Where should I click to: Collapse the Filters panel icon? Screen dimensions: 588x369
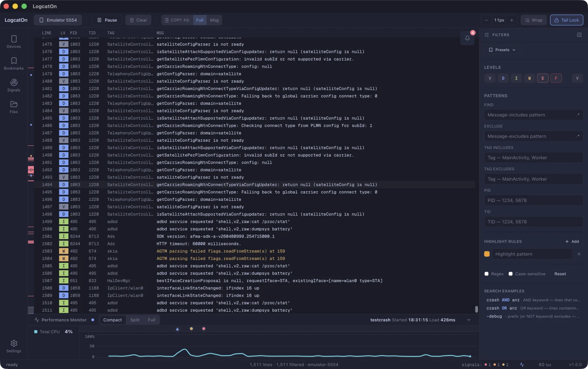coord(579,35)
